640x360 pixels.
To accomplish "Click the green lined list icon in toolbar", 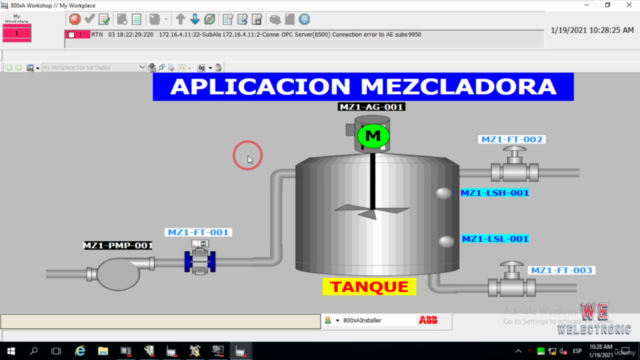I will tap(136, 19).
